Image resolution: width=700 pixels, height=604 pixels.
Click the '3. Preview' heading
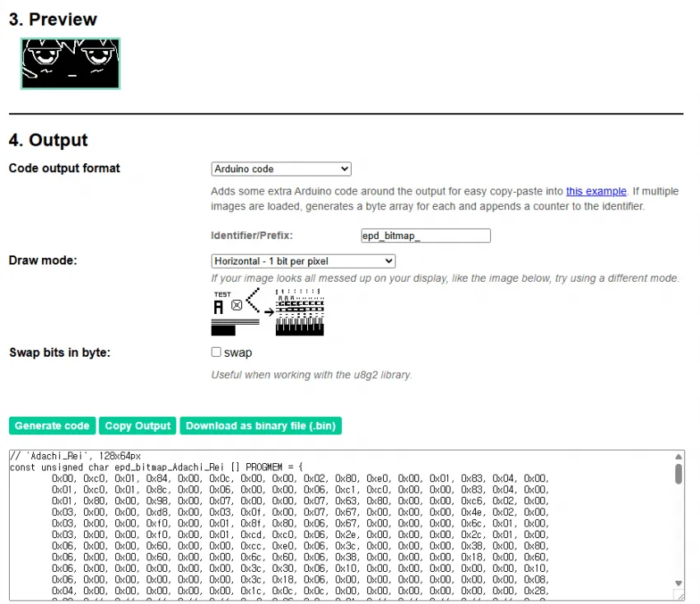53,19
